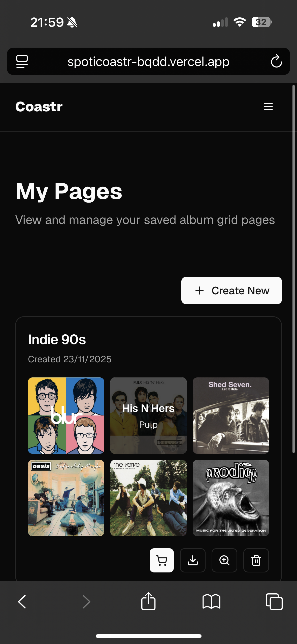Choose The Verve Urban Hymns cover
297x644 pixels.
(148, 498)
